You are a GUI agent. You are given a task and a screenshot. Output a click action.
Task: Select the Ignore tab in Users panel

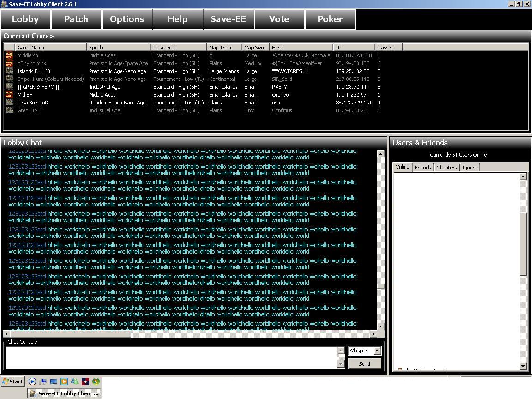point(470,168)
